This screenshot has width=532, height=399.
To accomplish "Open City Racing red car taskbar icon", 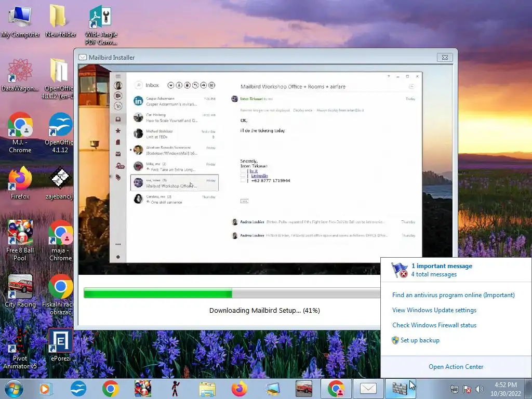I will [x=303, y=389].
